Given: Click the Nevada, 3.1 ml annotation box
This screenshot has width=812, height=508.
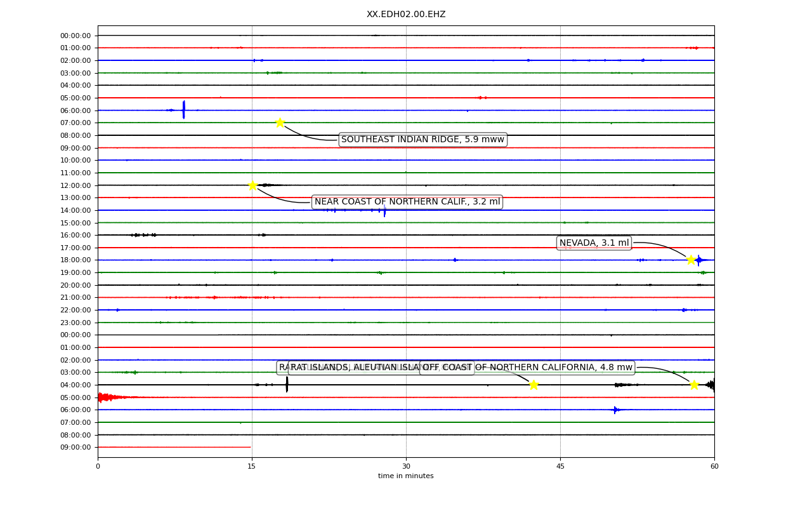Looking at the screenshot, I should [594, 243].
